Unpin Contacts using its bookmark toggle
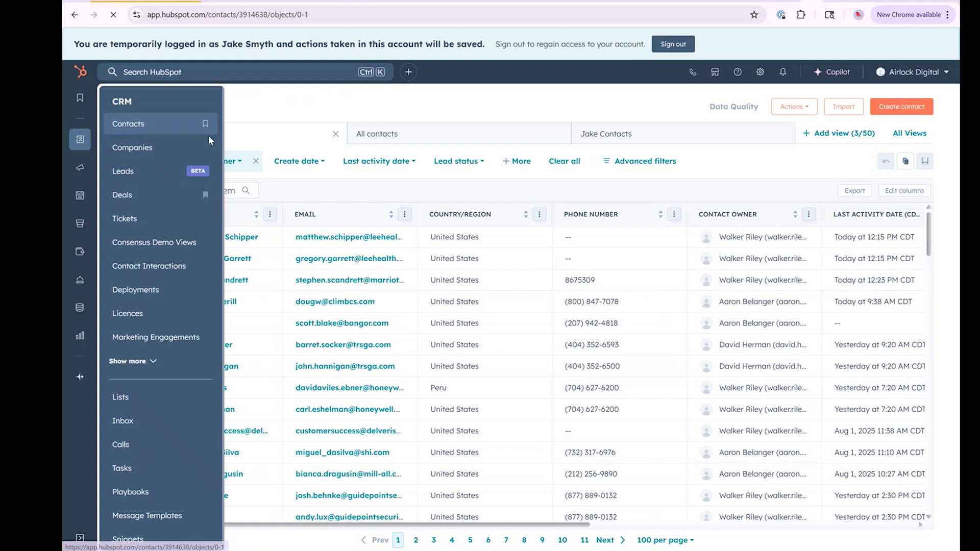 tap(205, 123)
